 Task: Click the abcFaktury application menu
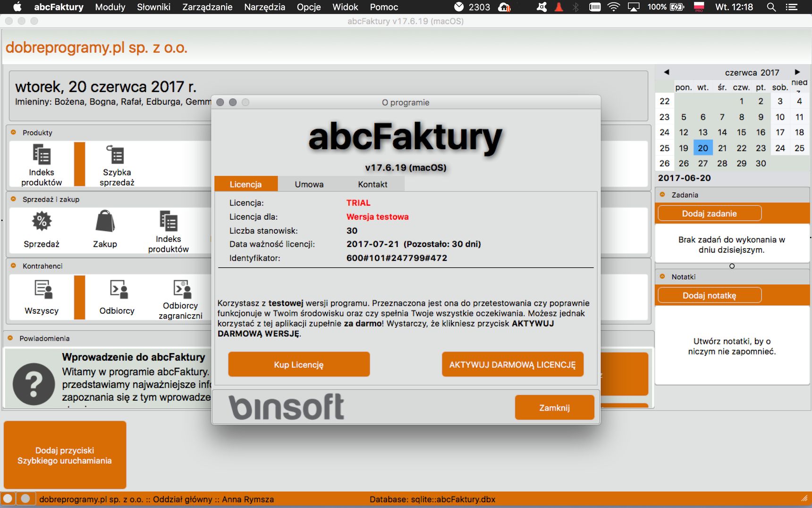coord(59,7)
